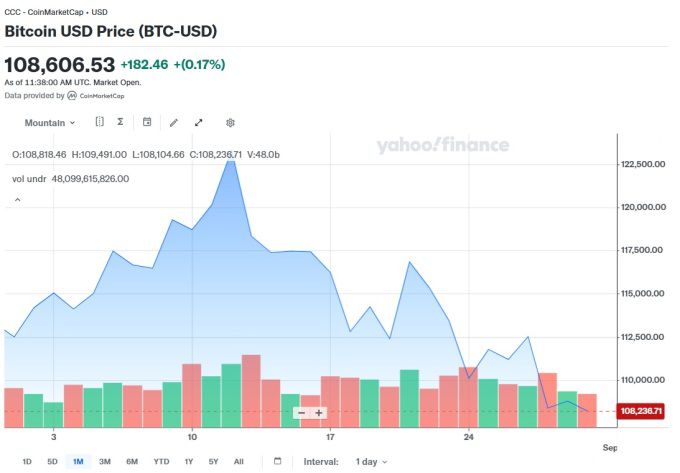The image size is (680, 473).
Task: Switch to the 5D range
Action: pyautogui.click(x=52, y=461)
